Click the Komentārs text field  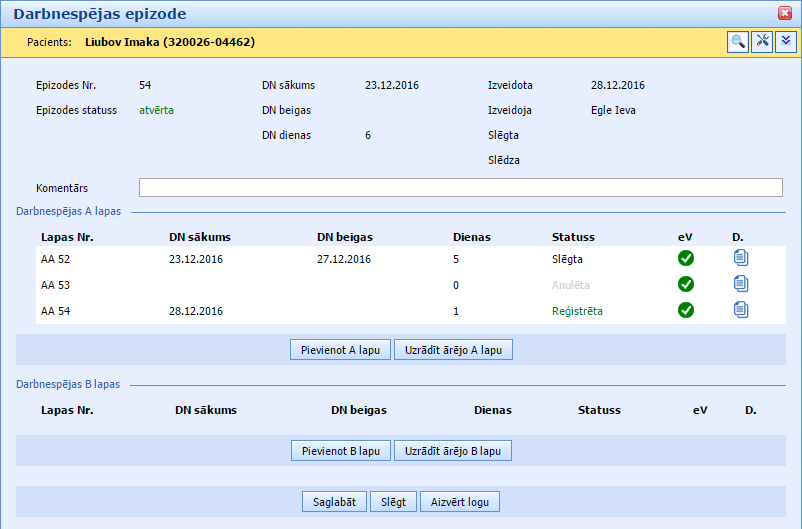click(x=460, y=188)
